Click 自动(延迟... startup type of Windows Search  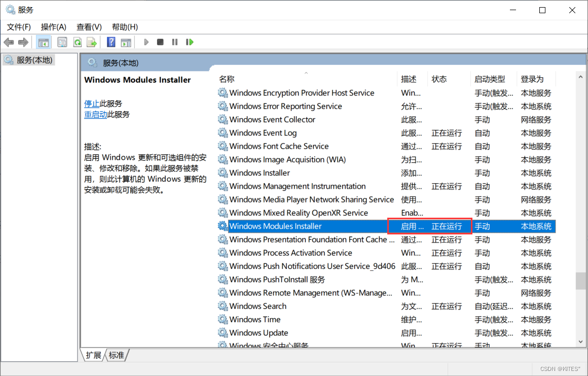click(x=494, y=306)
